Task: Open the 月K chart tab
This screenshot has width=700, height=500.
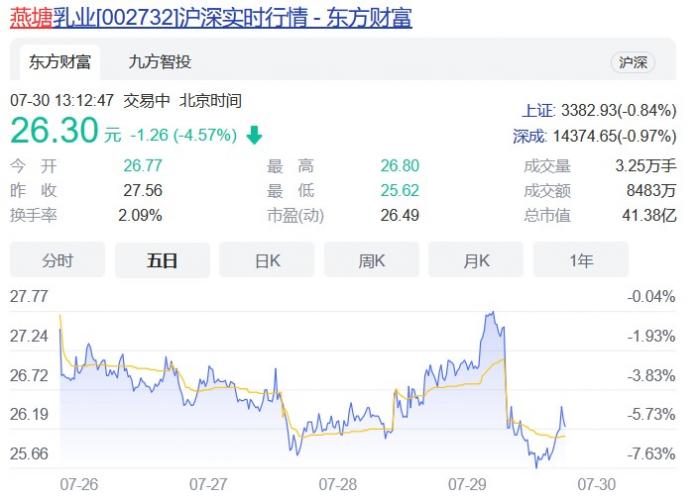Action: tap(476, 260)
